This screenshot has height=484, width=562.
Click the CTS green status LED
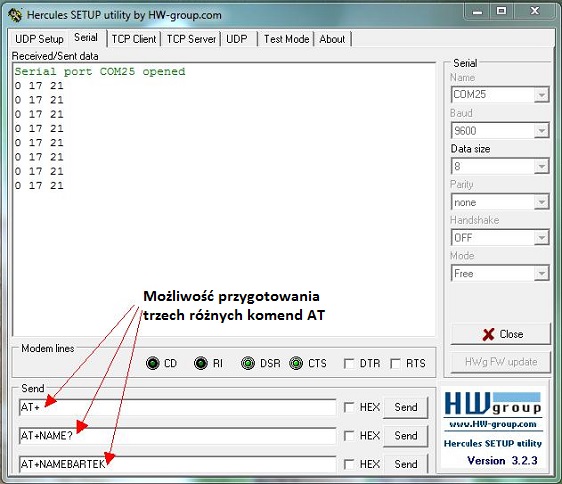tap(296, 363)
